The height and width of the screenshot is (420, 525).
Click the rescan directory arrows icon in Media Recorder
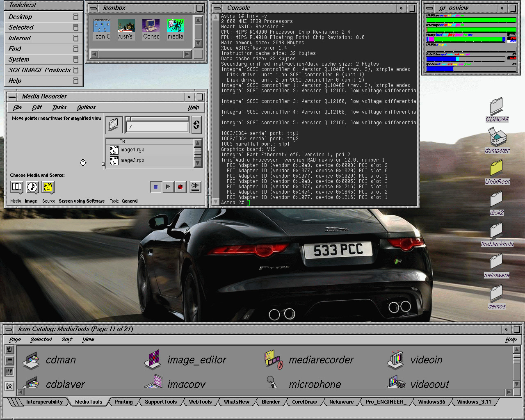coord(196,125)
